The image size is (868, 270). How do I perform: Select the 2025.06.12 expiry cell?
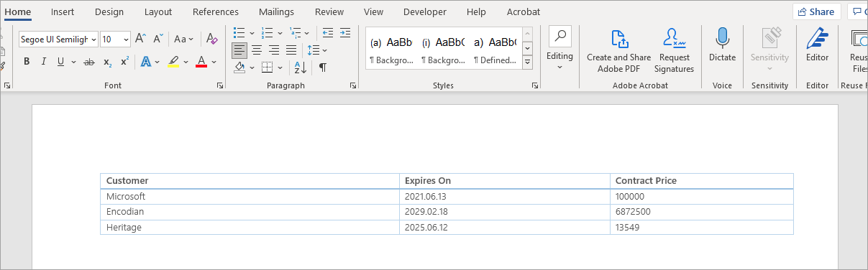[x=504, y=227]
